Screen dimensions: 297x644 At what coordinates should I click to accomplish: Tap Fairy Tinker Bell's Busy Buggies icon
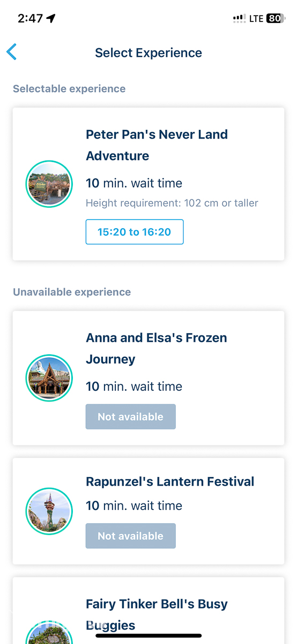(49, 632)
